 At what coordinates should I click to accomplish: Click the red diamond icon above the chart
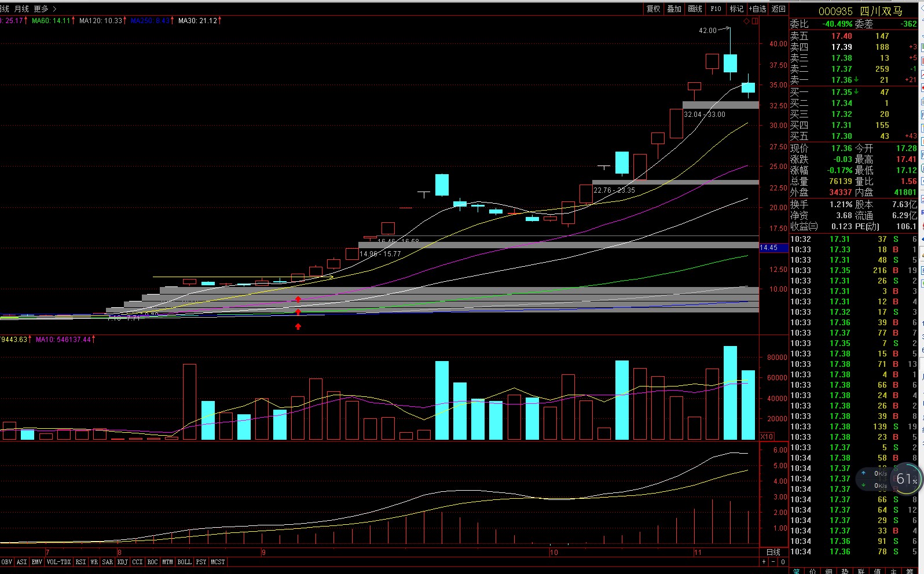point(747,21)
